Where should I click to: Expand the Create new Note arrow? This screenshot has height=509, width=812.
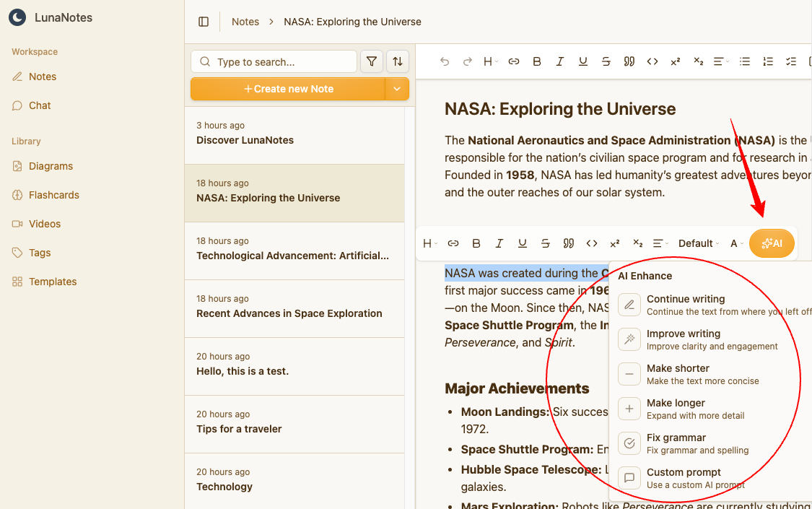click(397, 89)
